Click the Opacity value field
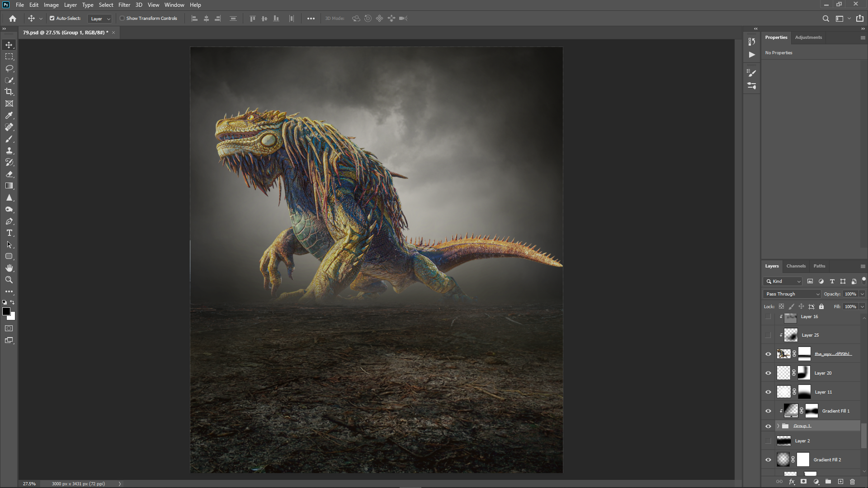The width and height of the screenshot is (868, 488). coord(850,294)
